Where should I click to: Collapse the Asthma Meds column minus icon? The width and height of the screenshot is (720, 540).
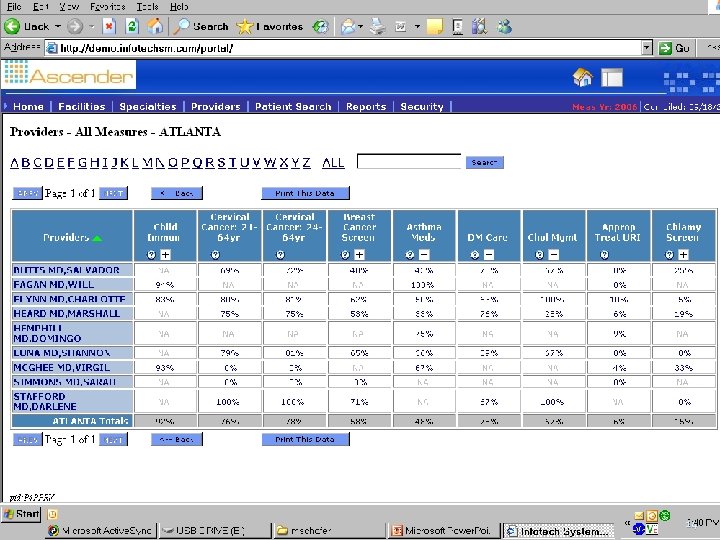[424, 255]
